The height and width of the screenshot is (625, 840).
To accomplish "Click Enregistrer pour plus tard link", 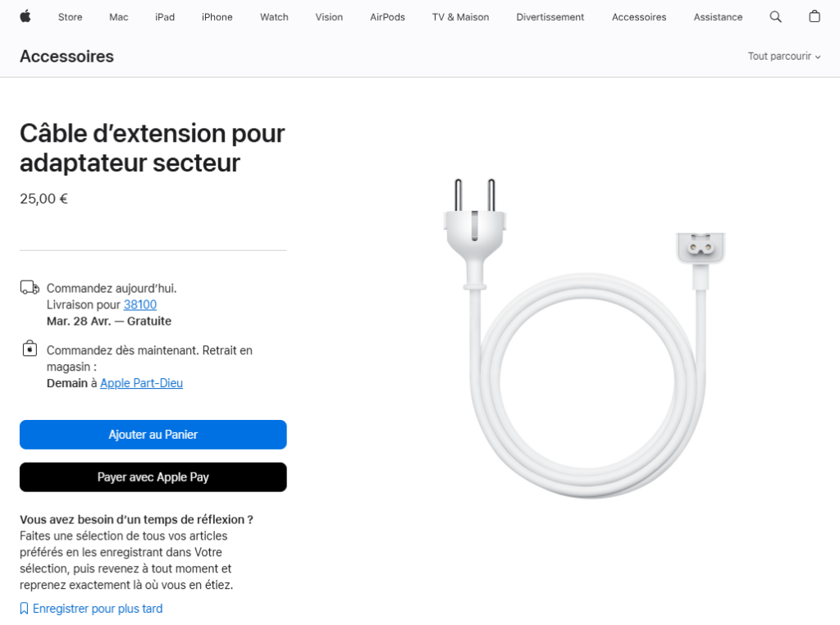I will [98, 609].
